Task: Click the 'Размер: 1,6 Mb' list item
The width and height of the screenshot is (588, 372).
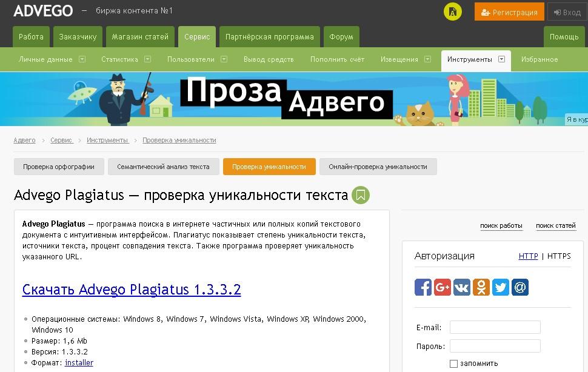Action: point(59,341)
